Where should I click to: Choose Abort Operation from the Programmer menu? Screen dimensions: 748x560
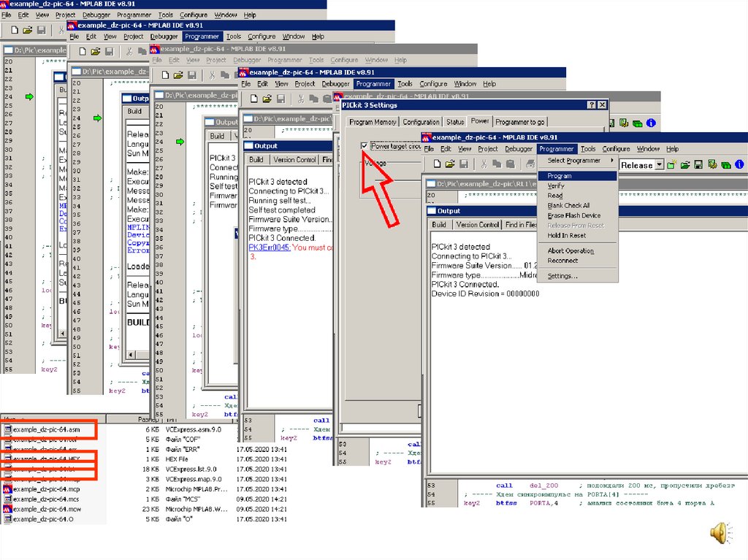pos(577,251)
